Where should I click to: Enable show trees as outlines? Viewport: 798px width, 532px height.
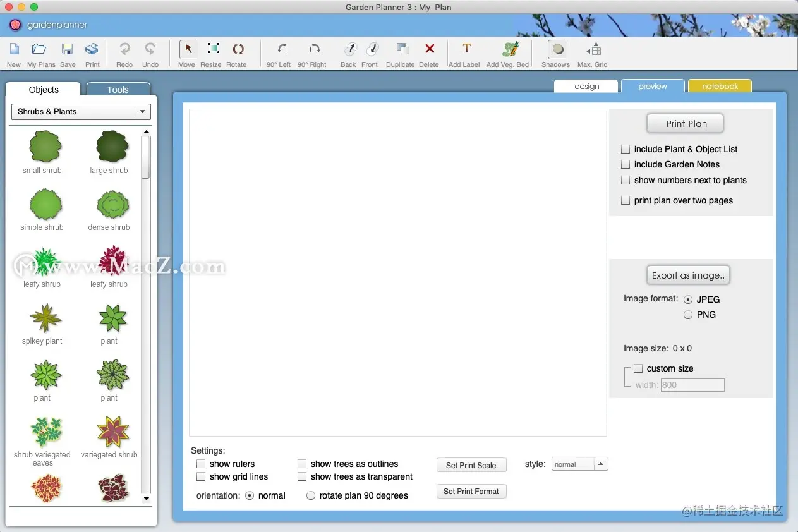[x=302, y=464]
